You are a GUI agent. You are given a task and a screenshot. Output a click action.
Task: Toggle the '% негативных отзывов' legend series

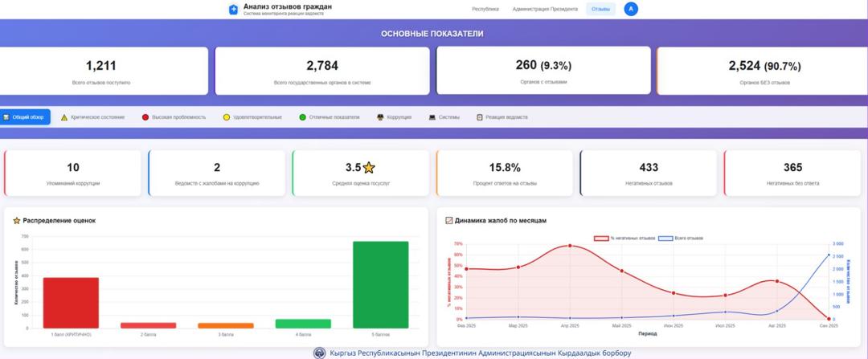click(624, 239)
